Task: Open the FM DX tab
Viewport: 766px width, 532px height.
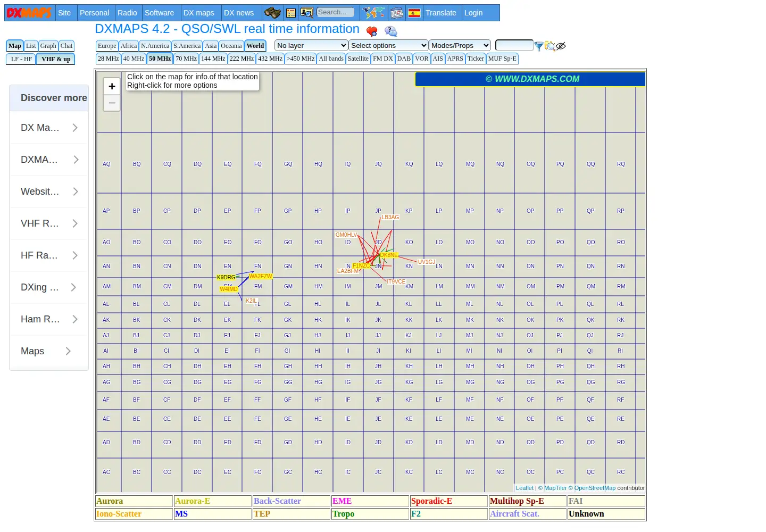Action: pyautogui.click(x=383, y=59)
